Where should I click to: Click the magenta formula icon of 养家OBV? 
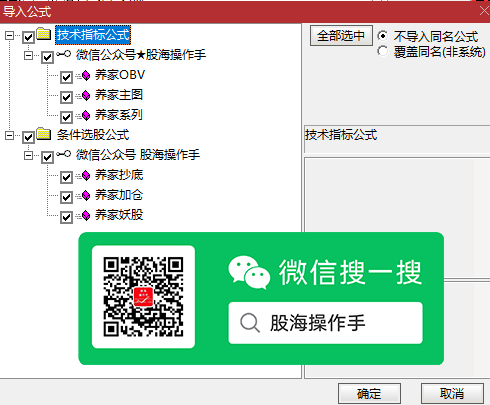pos(86,76)
